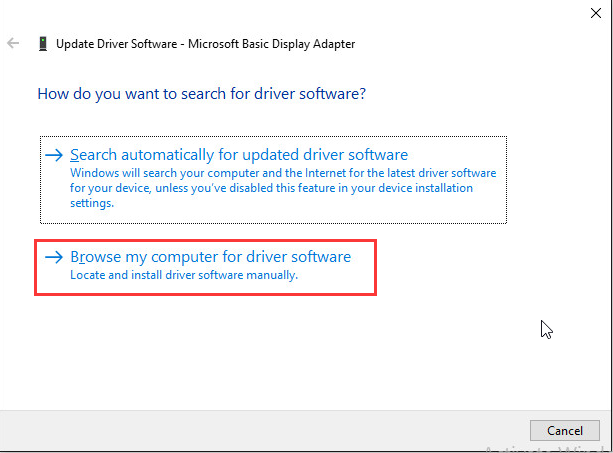The height and width of the screenshot is (453, 613).
Task: Choose Search automatically for updated driver software
Action: click(239, 155)
